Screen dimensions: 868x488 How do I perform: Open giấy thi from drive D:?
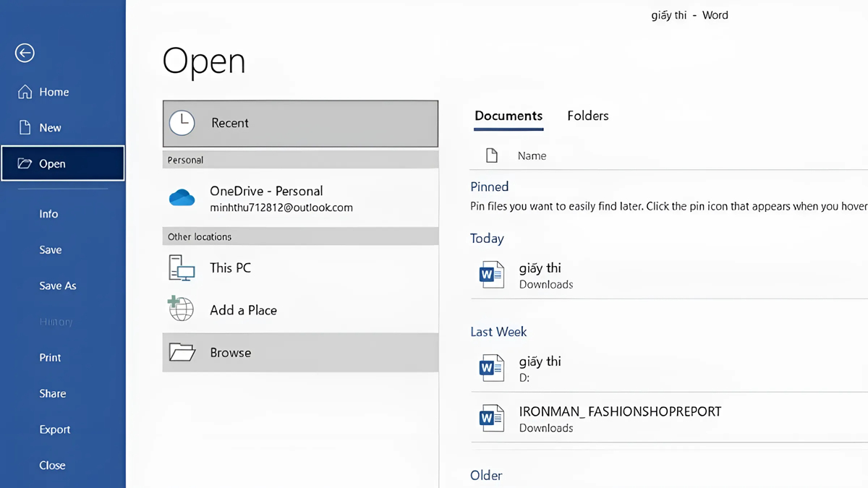[x=540, y=369]
